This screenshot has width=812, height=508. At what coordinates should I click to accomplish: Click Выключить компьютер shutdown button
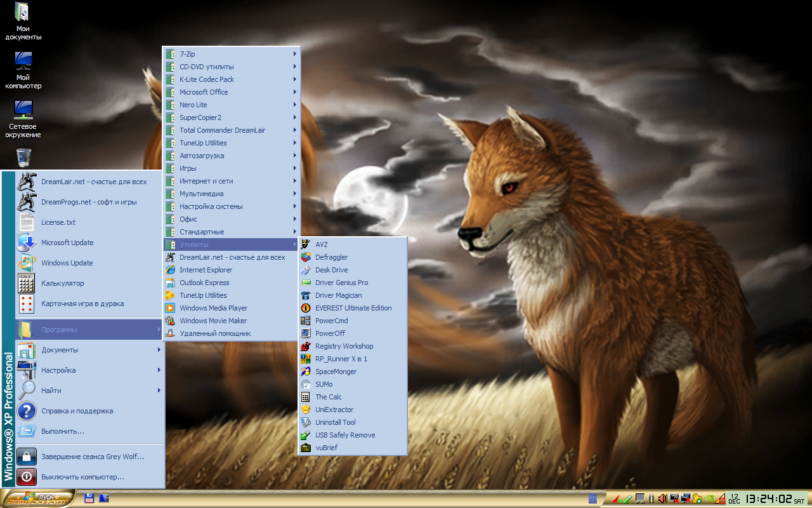82,477
